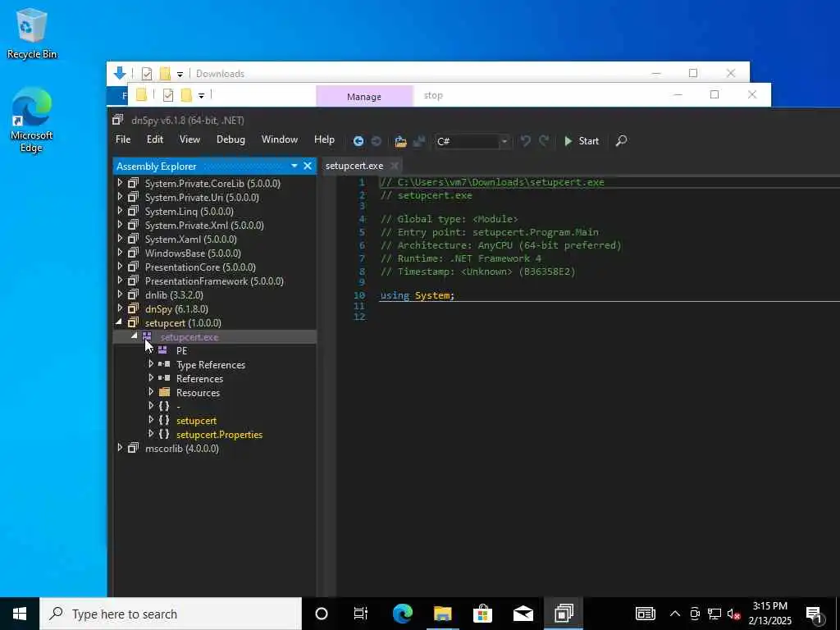Click the PE node icon
840x630 pixels.
click(162, 350)
